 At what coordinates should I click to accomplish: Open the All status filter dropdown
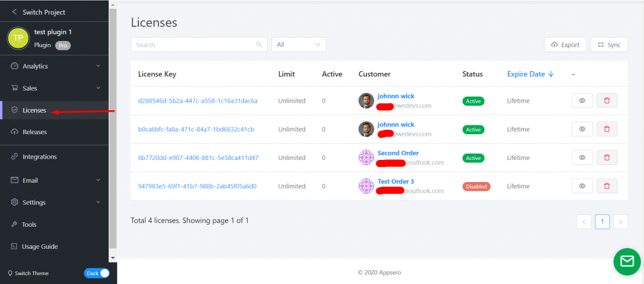299,45
